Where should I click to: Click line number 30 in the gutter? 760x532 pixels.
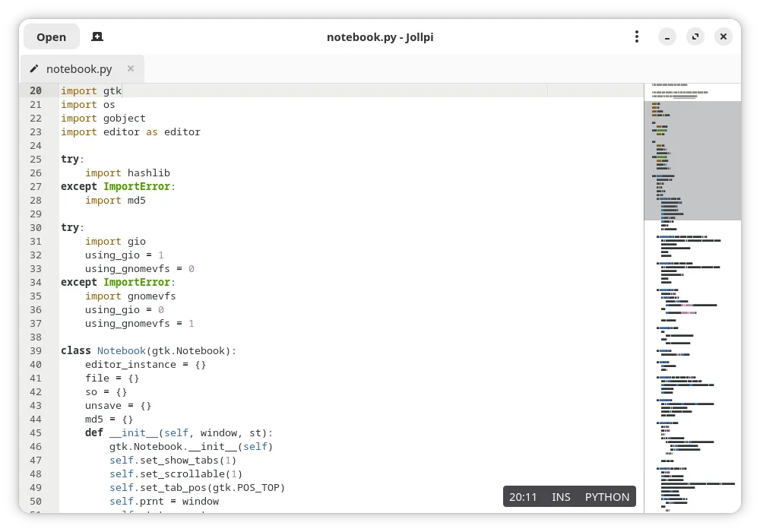click(36, 228)
